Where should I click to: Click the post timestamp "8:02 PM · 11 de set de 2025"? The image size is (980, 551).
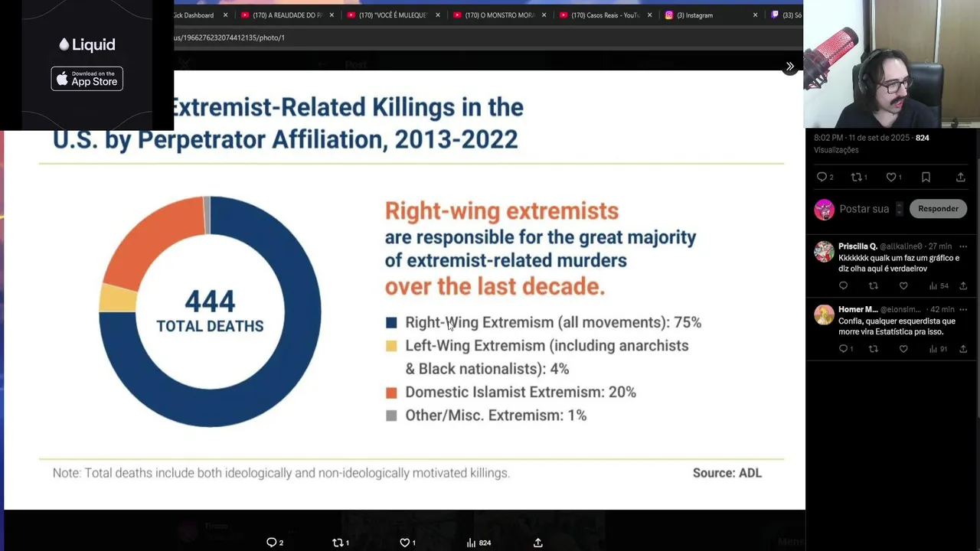click(862, 138)
